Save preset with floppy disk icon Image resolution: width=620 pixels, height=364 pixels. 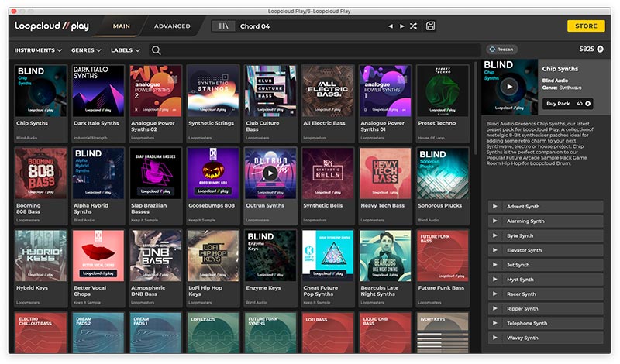click(x=431, y=26)
